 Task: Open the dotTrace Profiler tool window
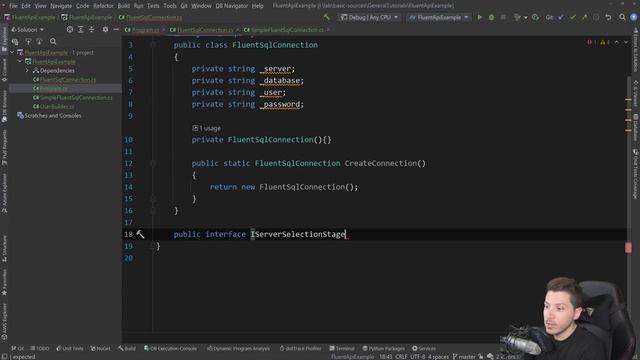tap(300, 349)
